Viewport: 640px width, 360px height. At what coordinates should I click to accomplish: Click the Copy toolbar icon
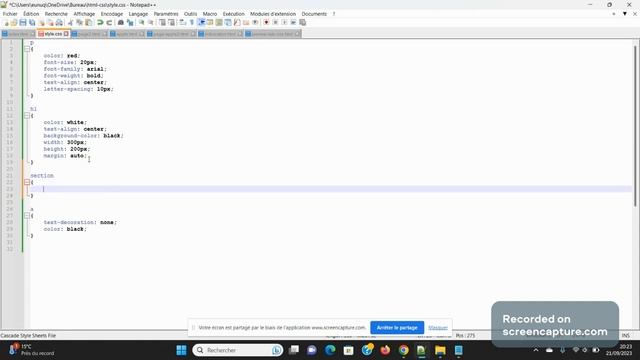80,22
